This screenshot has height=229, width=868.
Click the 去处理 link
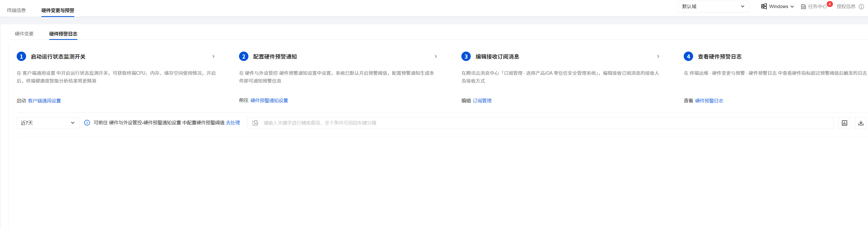(233, 123)
